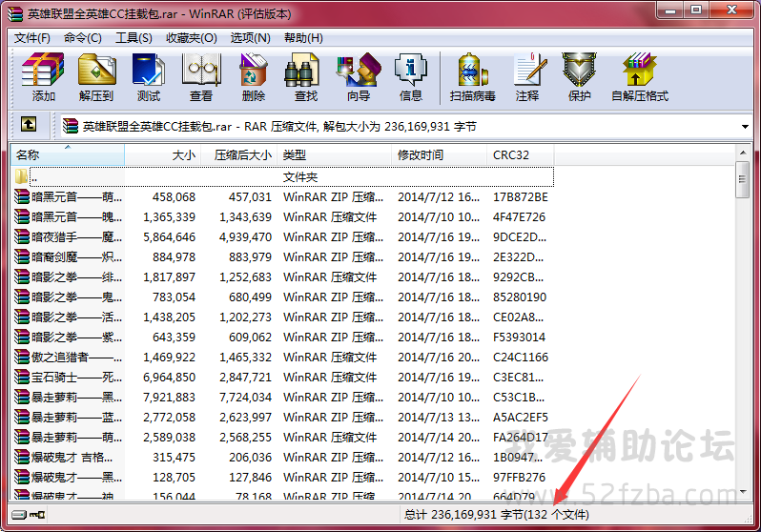Image resolution: width=761 pixels, height=532 pixels.
Task: Select the file with CRC 97FFB276
Action: click(283, 477)
